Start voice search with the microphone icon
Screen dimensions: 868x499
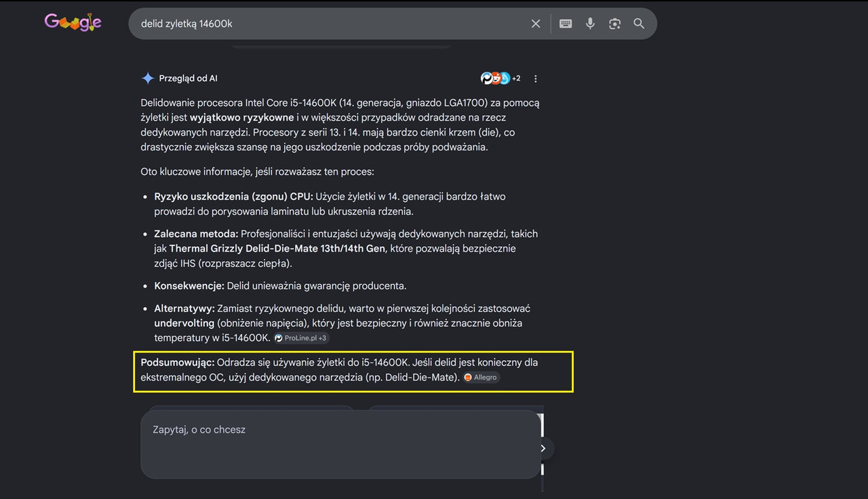(x=591, y=24)
